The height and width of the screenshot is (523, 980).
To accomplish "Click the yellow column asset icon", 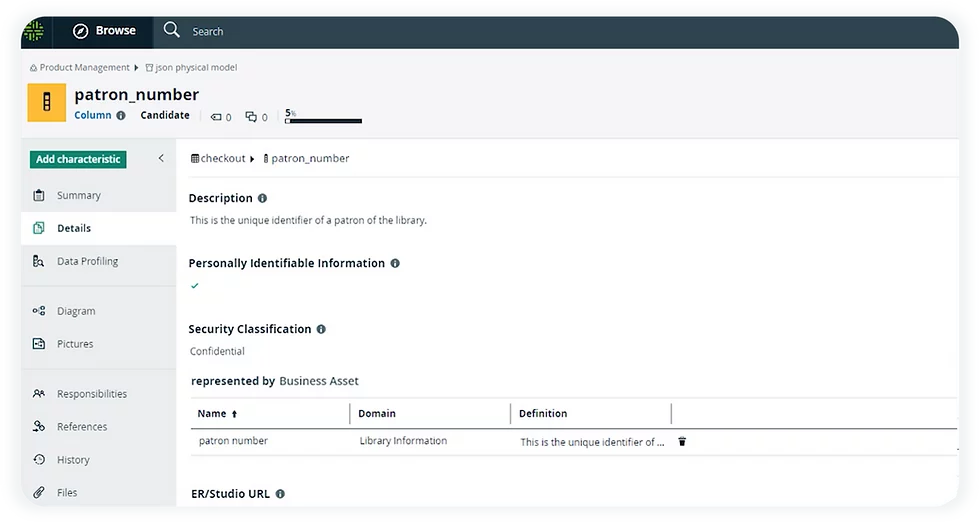I will (46, 102).
